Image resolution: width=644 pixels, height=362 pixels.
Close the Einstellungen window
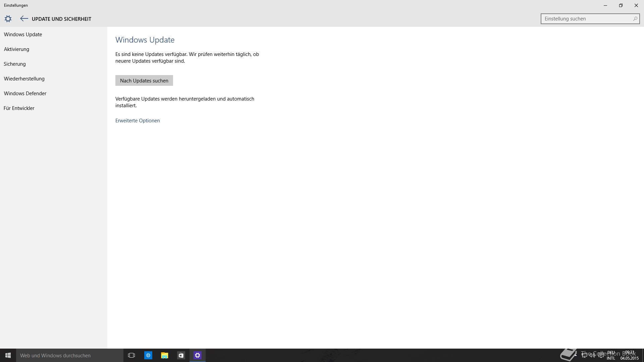pos(636,5)
